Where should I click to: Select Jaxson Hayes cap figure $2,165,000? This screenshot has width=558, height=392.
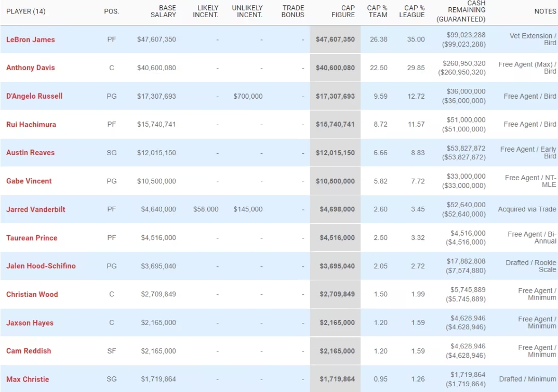[x=337, y=322]
